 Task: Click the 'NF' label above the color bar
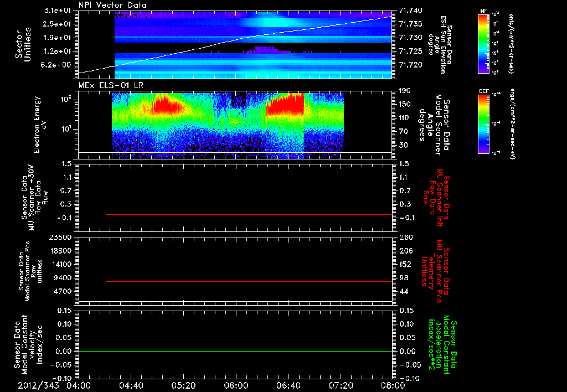(483, 11)
